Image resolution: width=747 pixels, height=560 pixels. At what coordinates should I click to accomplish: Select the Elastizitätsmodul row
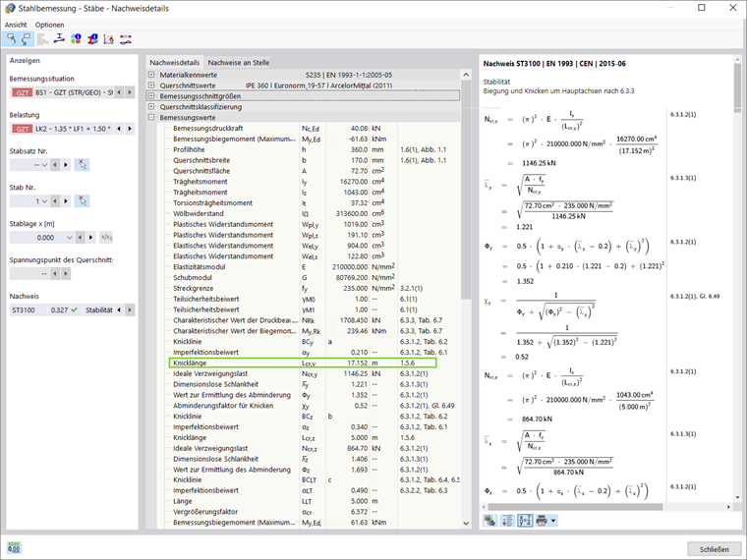[310, 266]
